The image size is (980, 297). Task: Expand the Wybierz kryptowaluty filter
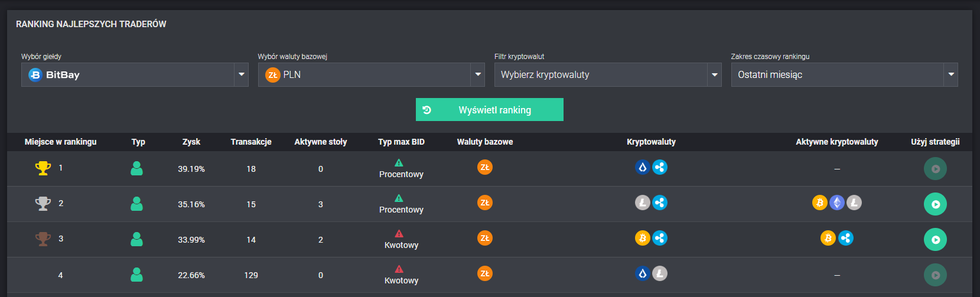608,74
